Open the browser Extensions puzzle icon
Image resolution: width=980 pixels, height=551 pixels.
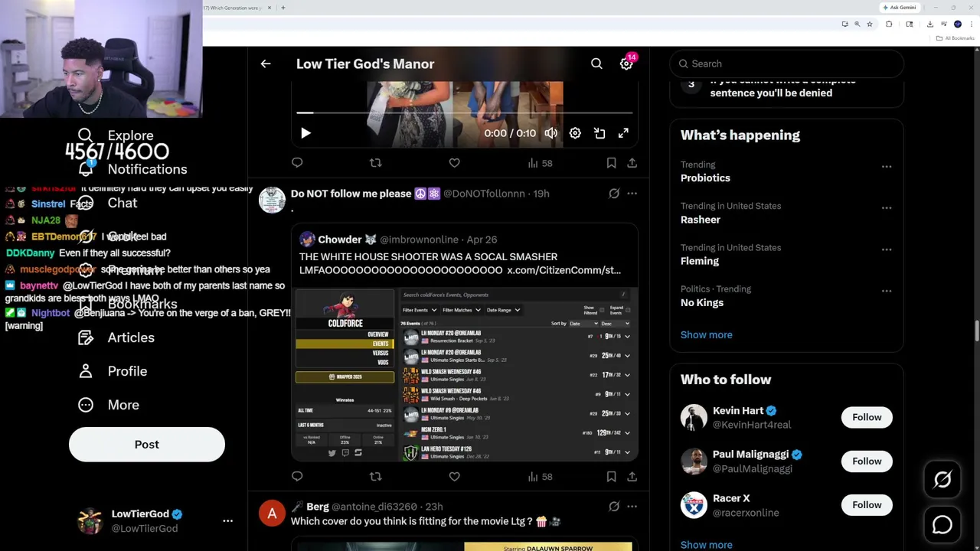(x=889, y=24)
